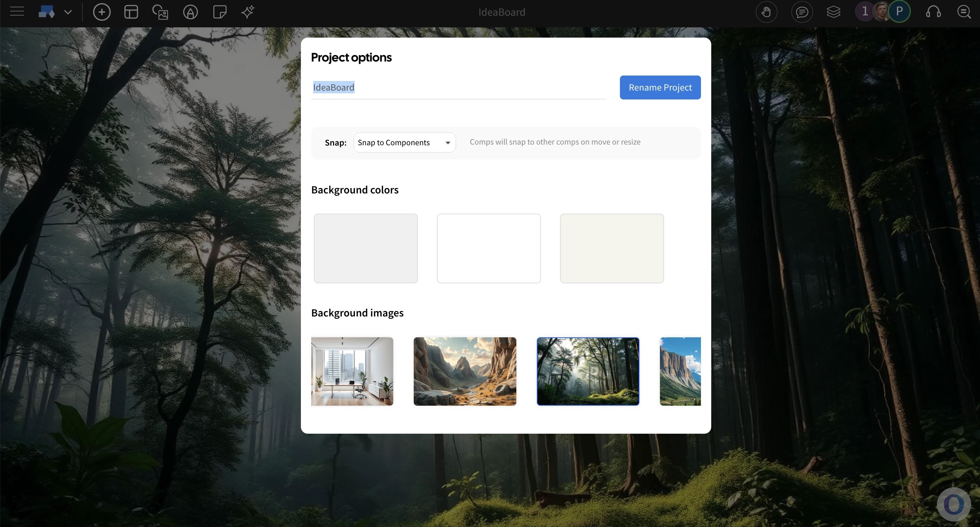Click the Rename Project button
Image resolution: width=980 pixels, height=527 pixels.
tap(660, 87)
